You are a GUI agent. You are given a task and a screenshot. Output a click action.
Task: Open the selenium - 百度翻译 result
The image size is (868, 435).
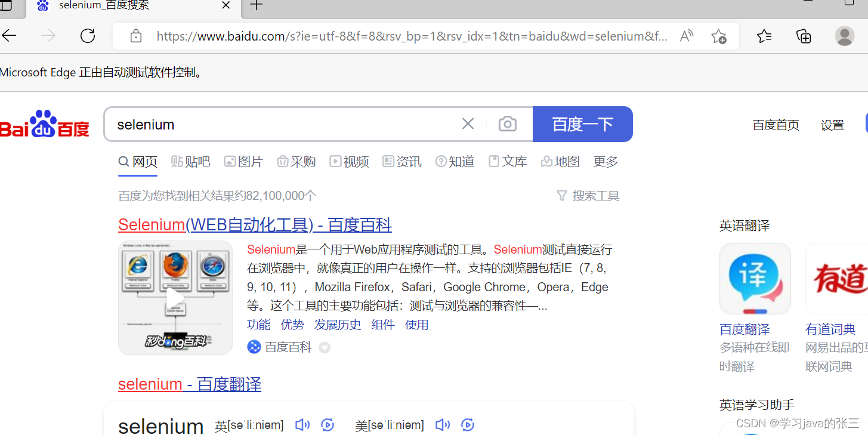[190, 384]
